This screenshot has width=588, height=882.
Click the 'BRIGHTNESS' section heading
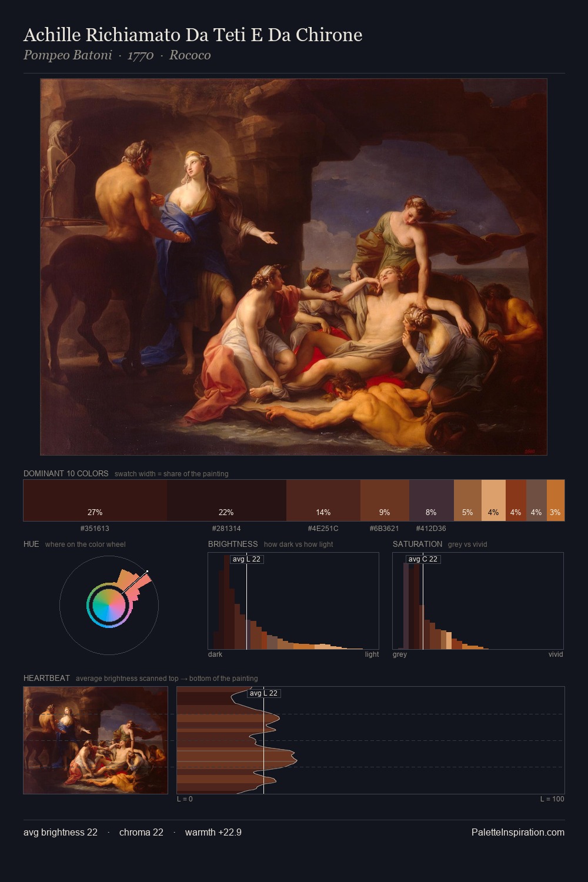pyautogui.click(x=233, y=544)
